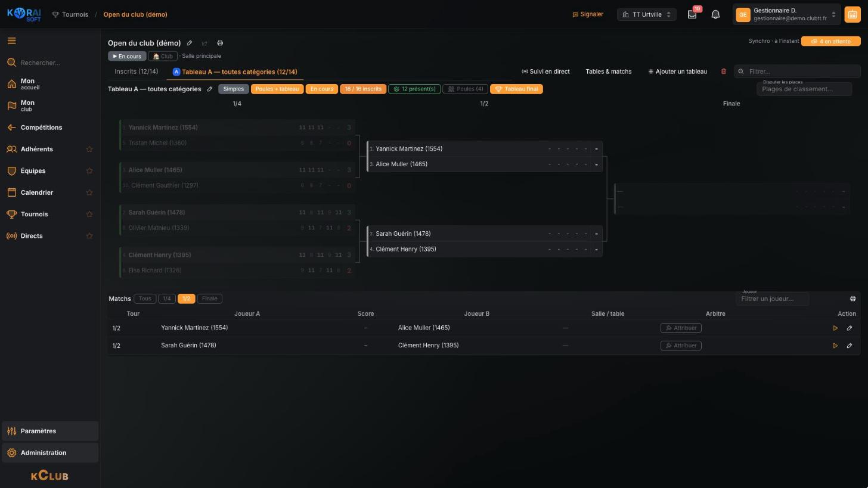This screenshot has height=488, width=868.
Task: Expand Compétitions sidebar section
Action: [x=50, y=128]
